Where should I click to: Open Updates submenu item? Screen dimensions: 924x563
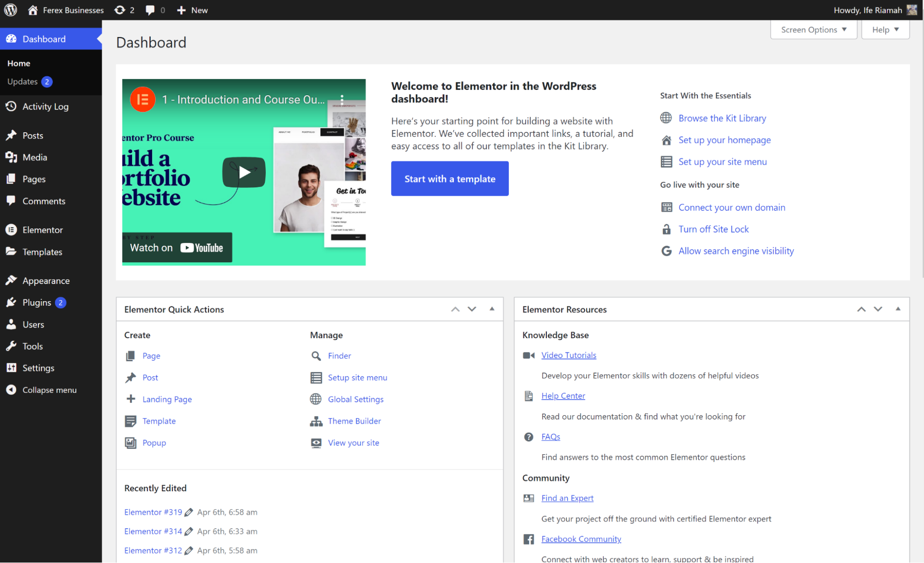[x=30, y=82]
